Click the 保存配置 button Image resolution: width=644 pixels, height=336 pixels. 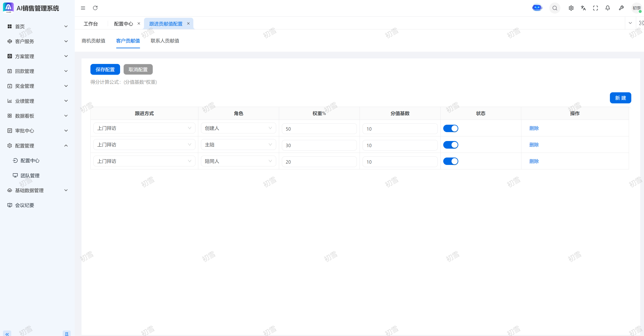105,69
